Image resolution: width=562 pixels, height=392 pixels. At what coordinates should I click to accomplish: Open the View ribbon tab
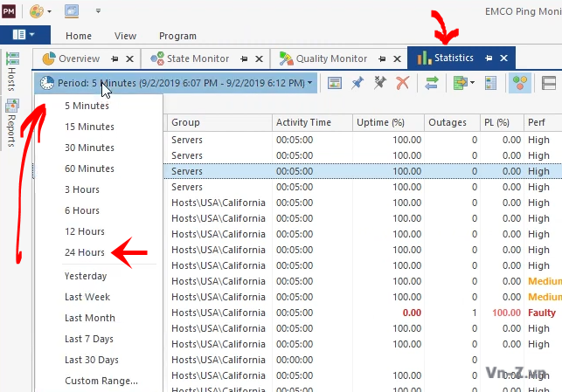click(x=126, y=36)
